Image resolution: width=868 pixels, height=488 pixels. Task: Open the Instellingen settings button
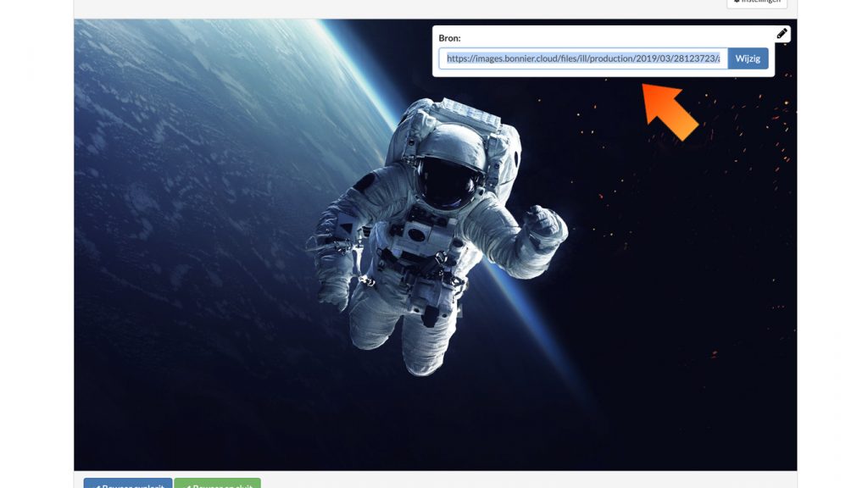coord(757,3)
